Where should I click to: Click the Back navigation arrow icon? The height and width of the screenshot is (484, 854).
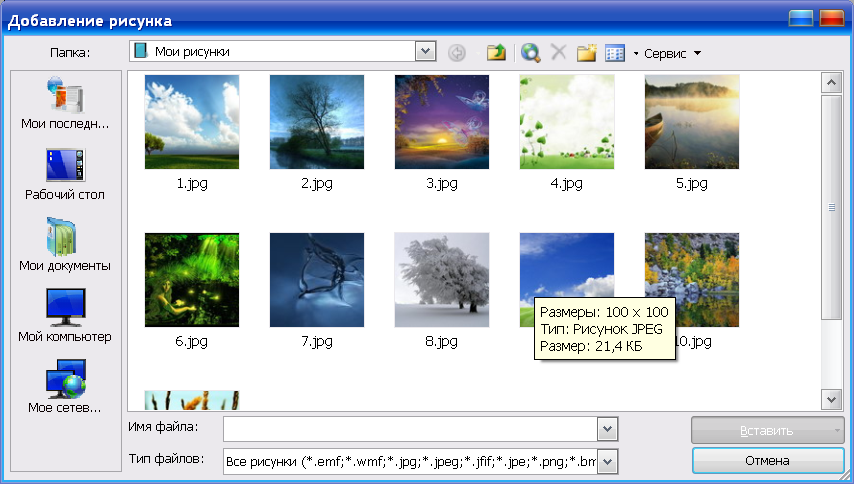pyautogui.click(x=456, y=53)
